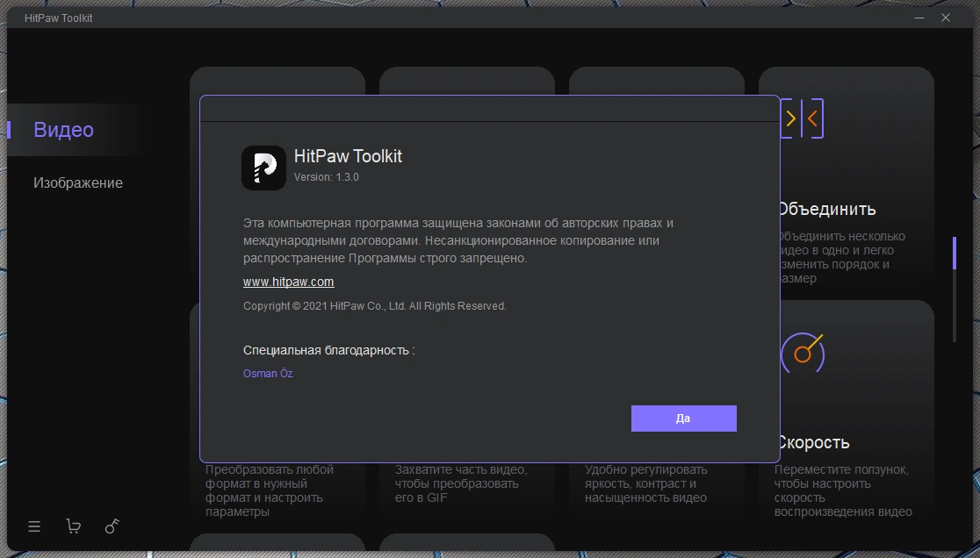Click the 'Удобно регулировать яркость' description
This screenshot has height=558, width=980.
646,483
